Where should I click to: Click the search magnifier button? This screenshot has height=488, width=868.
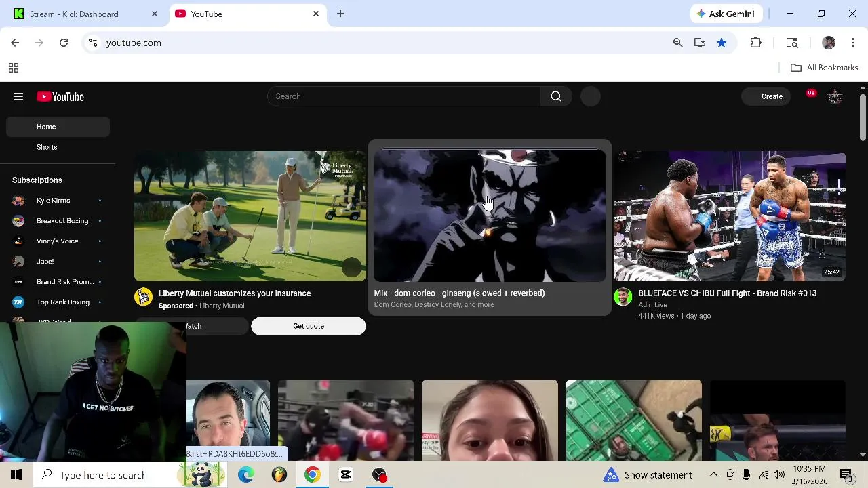point(556,96)
